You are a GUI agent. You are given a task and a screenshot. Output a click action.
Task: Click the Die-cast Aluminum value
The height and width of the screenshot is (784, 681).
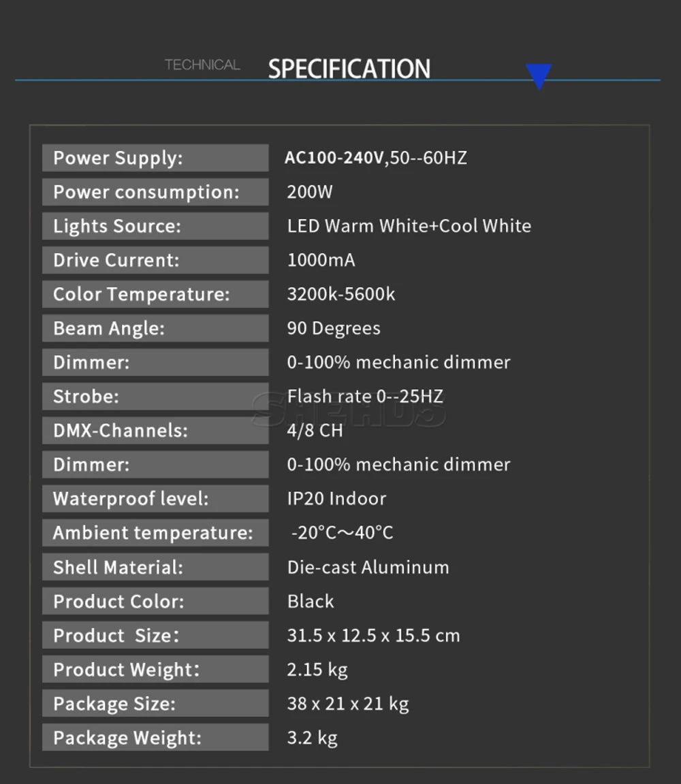click(368, 568)
